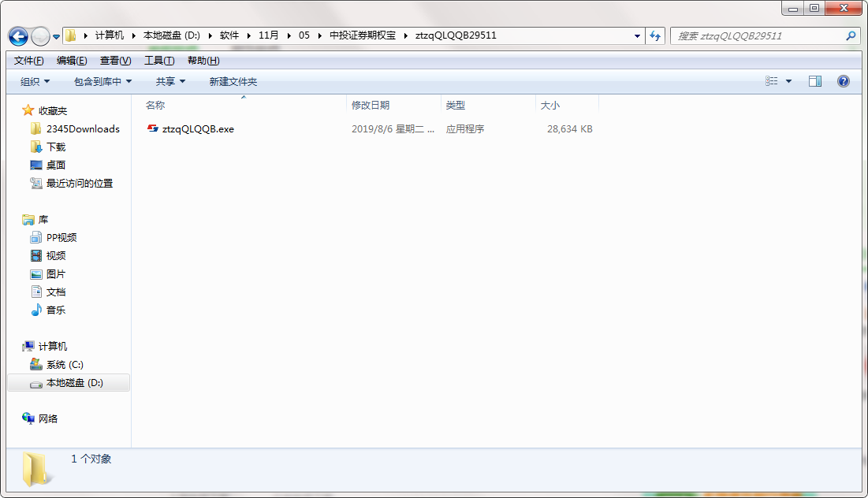The height and width of the screenshot is (498, 868).
Task: Expand subfolders arrow after 中投证券期权宝 breadcrumb
Action: coord(406,35)
